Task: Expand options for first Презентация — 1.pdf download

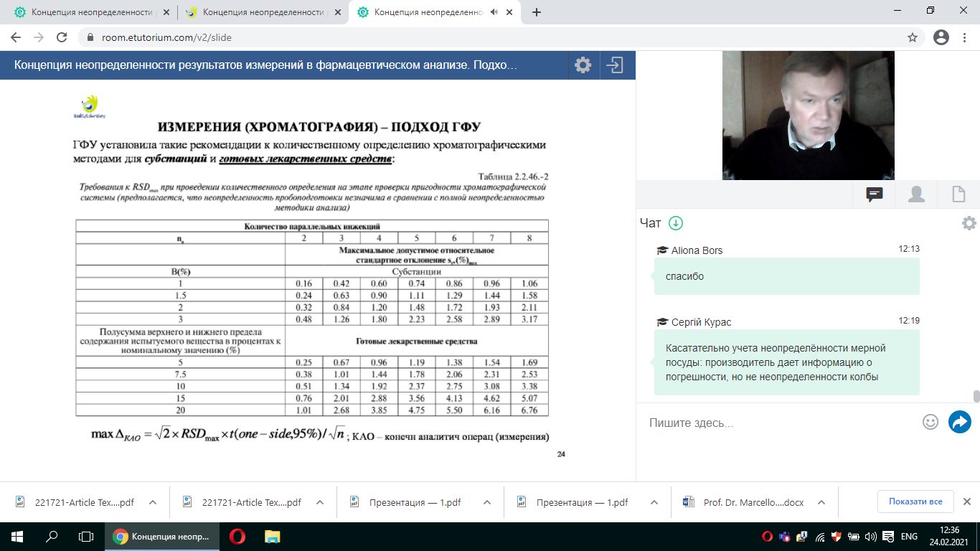Action: [x=487, y=502]
